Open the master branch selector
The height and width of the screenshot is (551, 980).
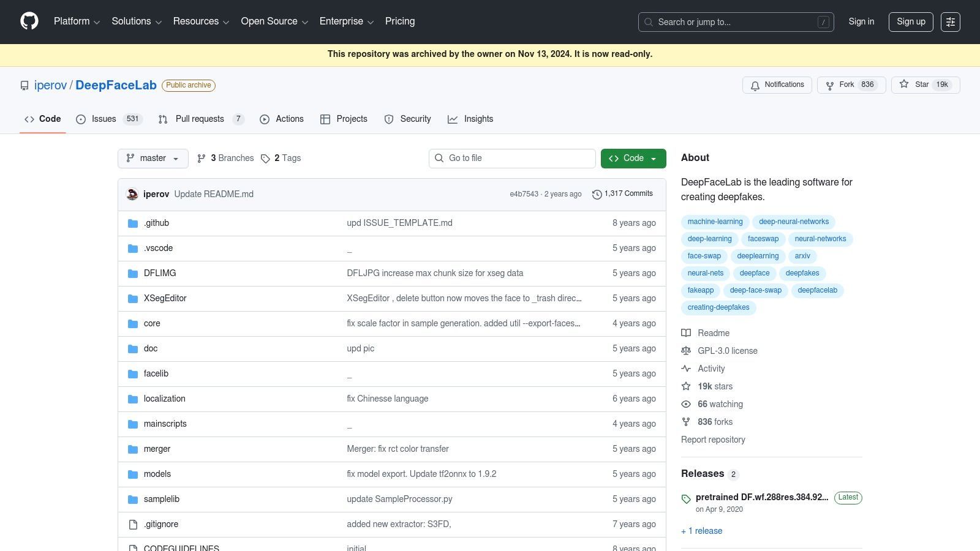(x=153, y=158)
